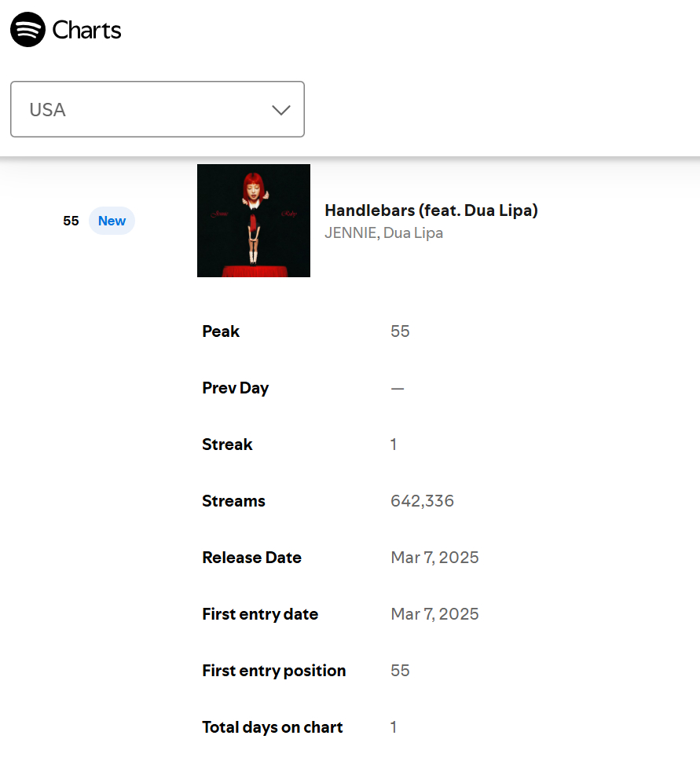
Task: Open the Handlebars album cover thumbnail
Action: 254,221
